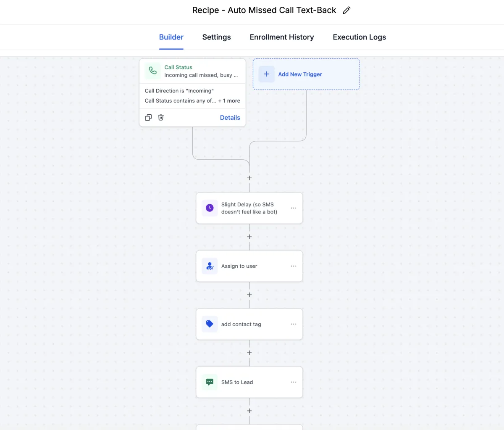This screenshot has width=504, height=430.
Task: Open three-dot menu on SMS to Lead
Action: pos(294,382)
